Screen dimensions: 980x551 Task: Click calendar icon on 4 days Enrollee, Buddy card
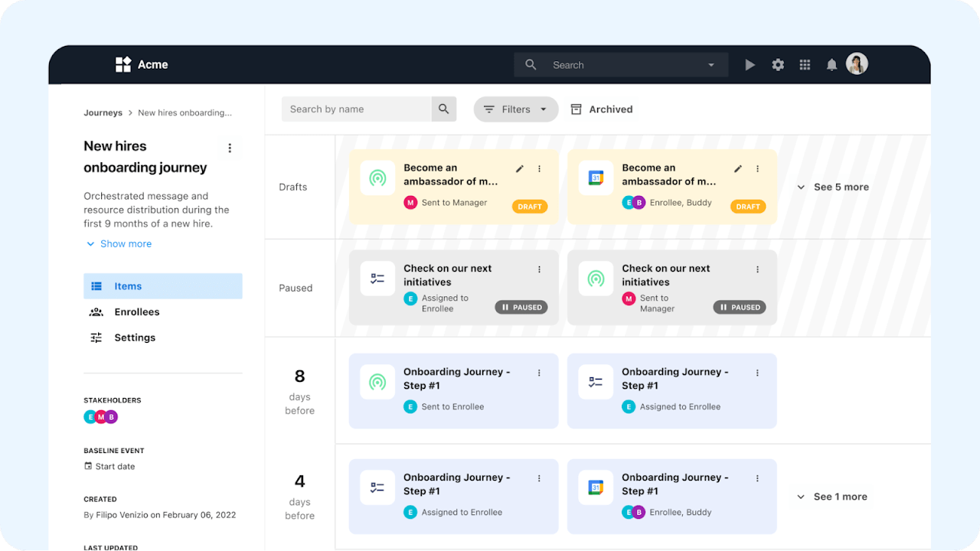pyautogui.click(x=596, y=487)
